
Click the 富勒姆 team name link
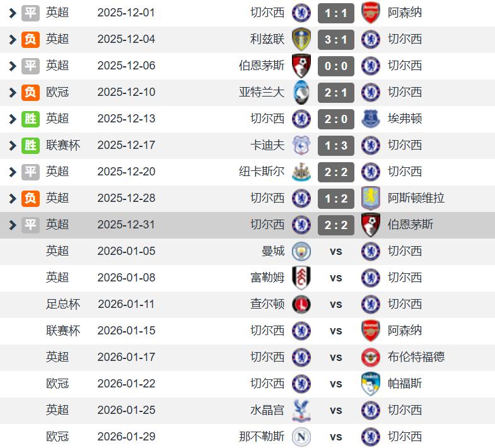point(267,278)
